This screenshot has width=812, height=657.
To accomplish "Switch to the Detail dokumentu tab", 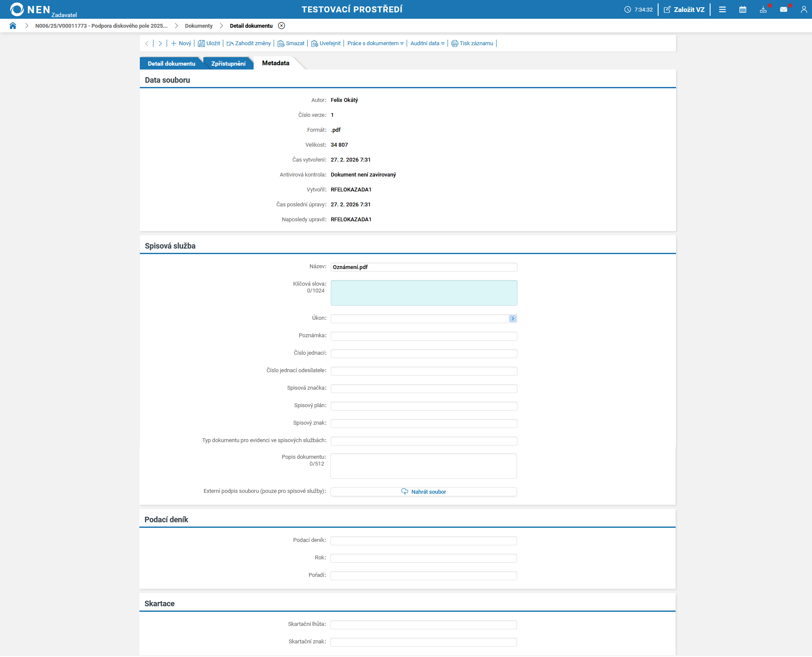I will (171, 64).
